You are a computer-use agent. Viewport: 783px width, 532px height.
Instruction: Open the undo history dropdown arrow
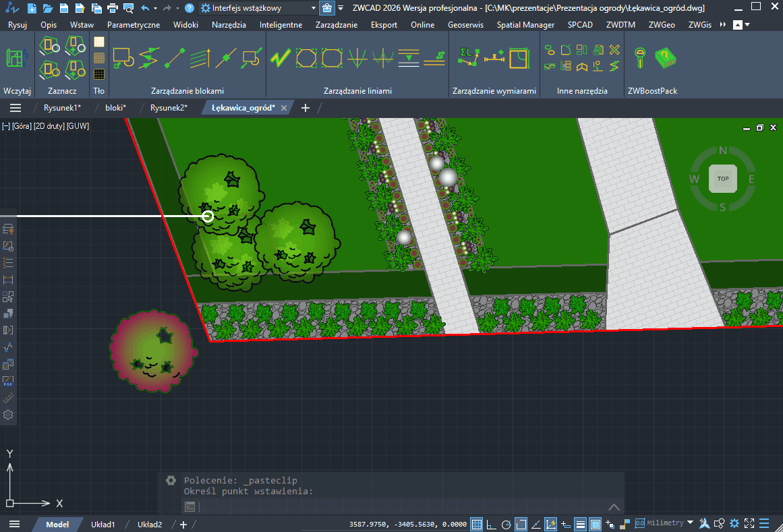pos(155,8)
